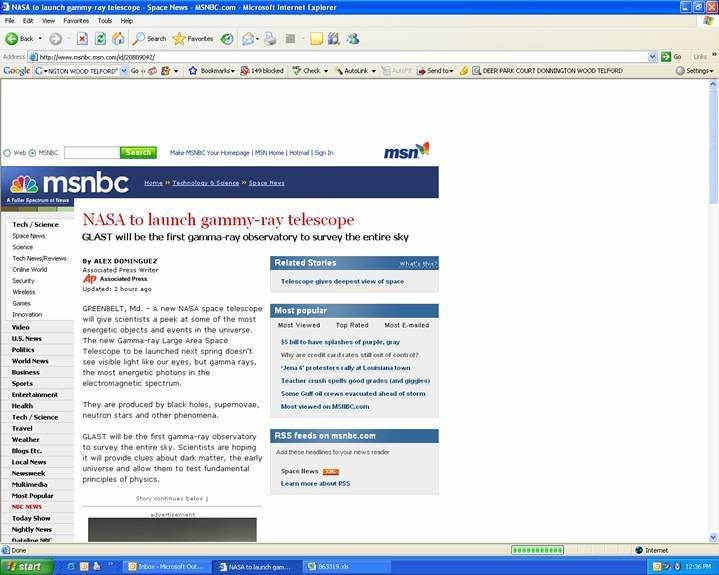Viewport: 719px width, 575px height.
Task: Switch to Inbox - Microsoft Outlook taskbar button
Action: [x=167, y=567]
